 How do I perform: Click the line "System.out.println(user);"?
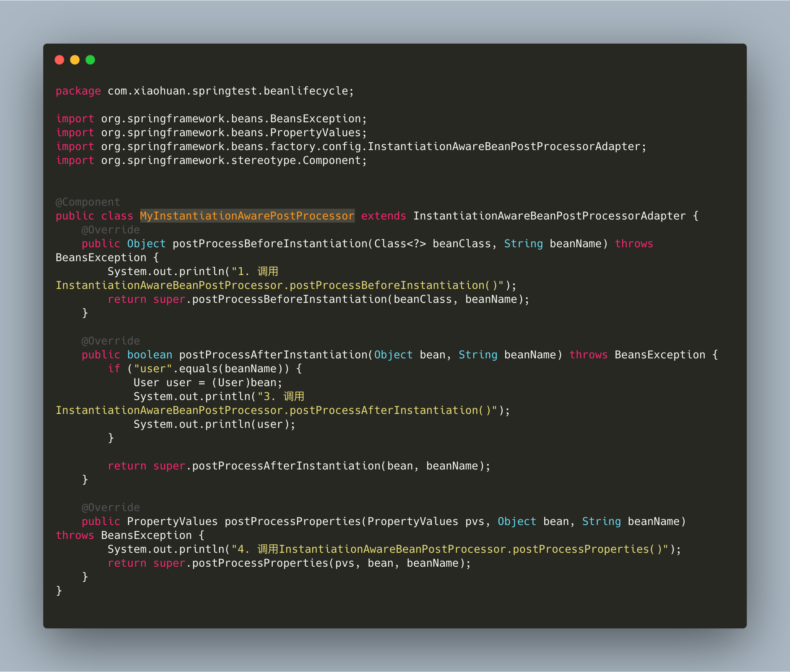214,424
